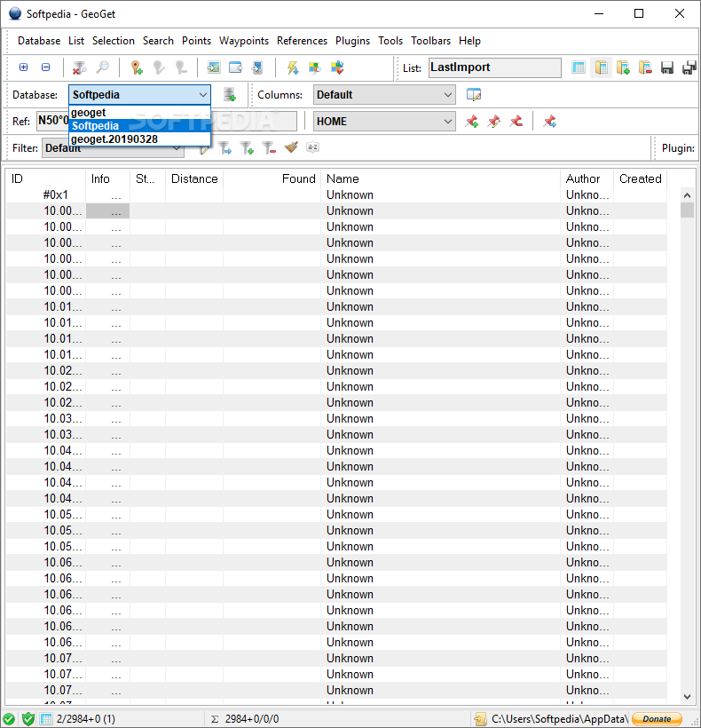701x728 pixels.
Task: Click the single floppy disk save list icon
Action: [667, 67]
